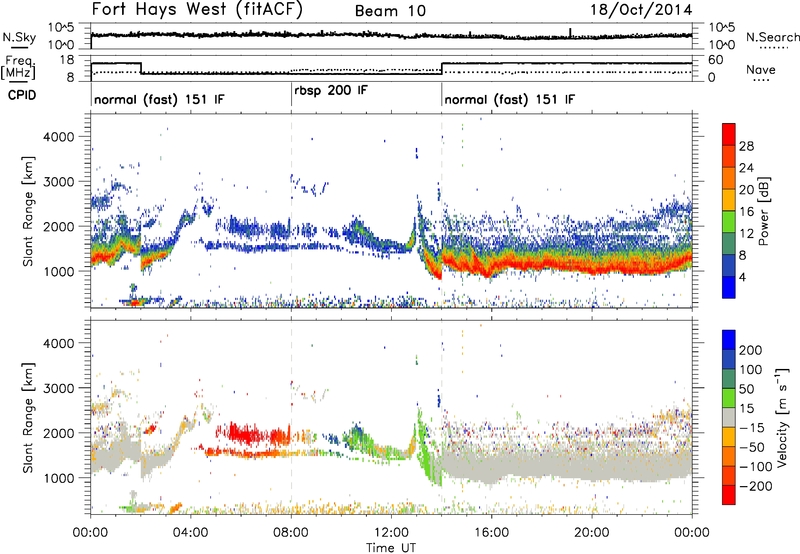This screenshot has width=800, height=554.
Task: Select 'normal (fast) 151 IF' label starting at 00:00
Action: click(x=159, y=99)
